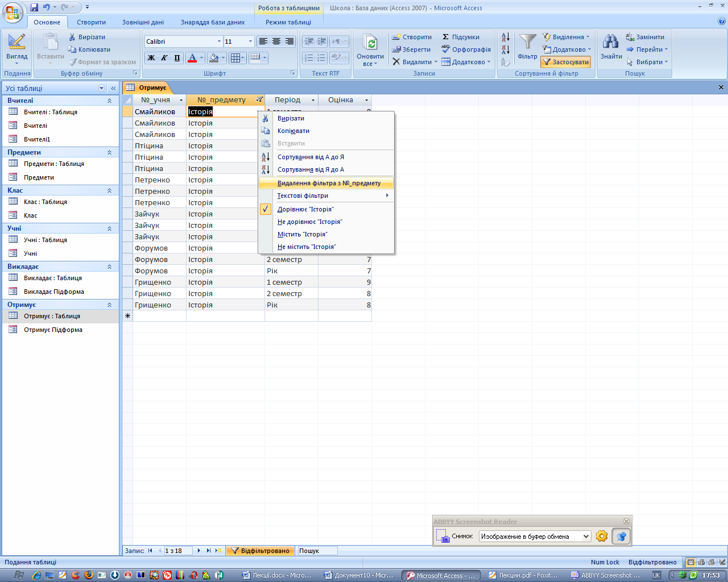The height and width of the screenshot is (582, 728).
Task: Toggle Відфільтровано button in record bar
Action: 260,551
